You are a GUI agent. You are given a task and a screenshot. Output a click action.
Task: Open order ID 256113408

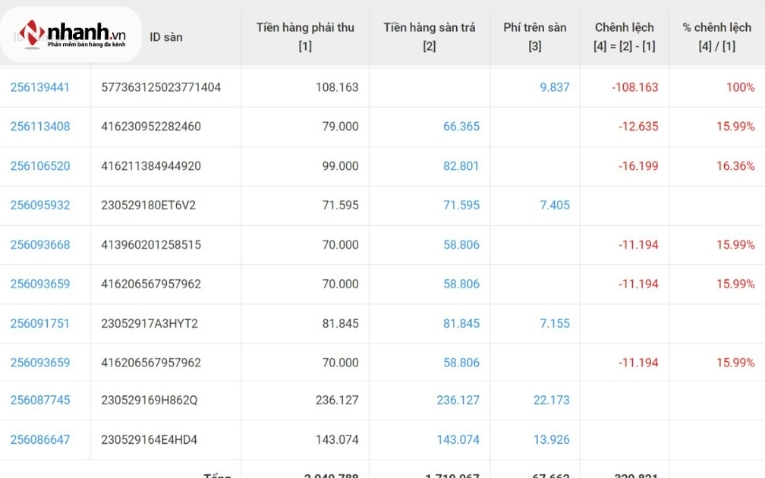pyautogui.click(x=40, y=126)
